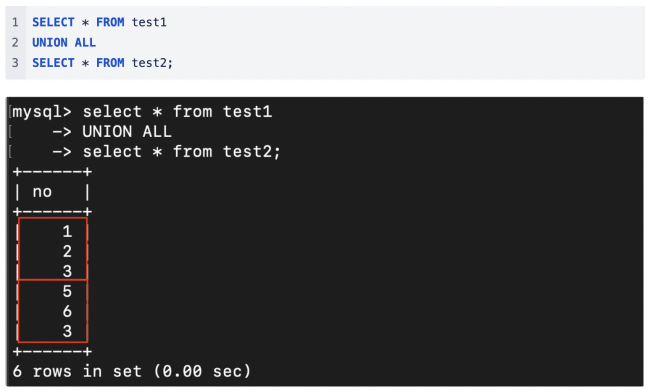This screenshot has width=649, height=391.
Task: Click the first SELECT keyword in code
Action: 53,22
